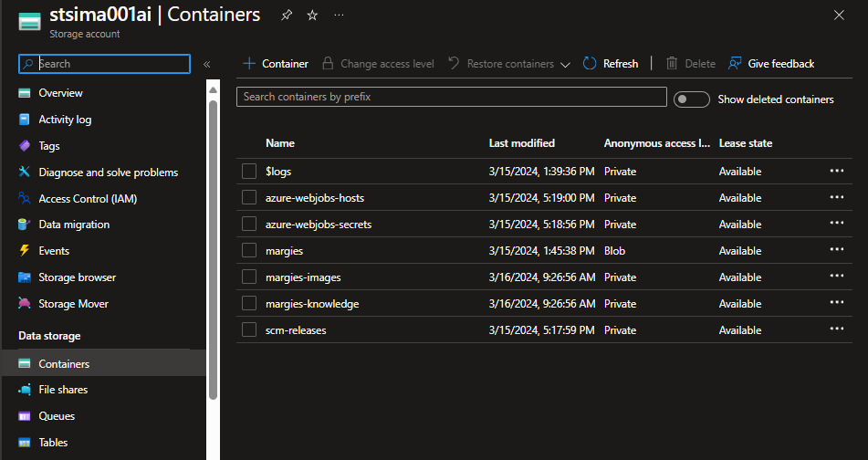Focus the sidebar Search field
The width and height of the screenshot is (868, 460).
pos(105,64)
